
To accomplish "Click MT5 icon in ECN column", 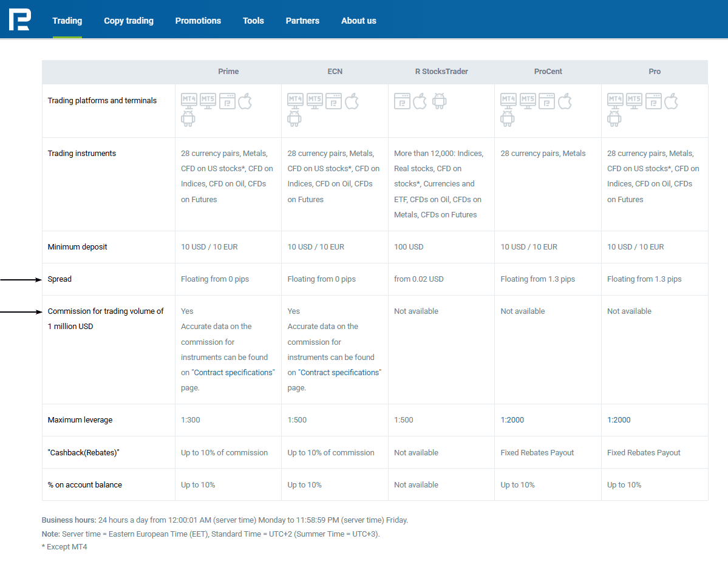I will 315,101.
